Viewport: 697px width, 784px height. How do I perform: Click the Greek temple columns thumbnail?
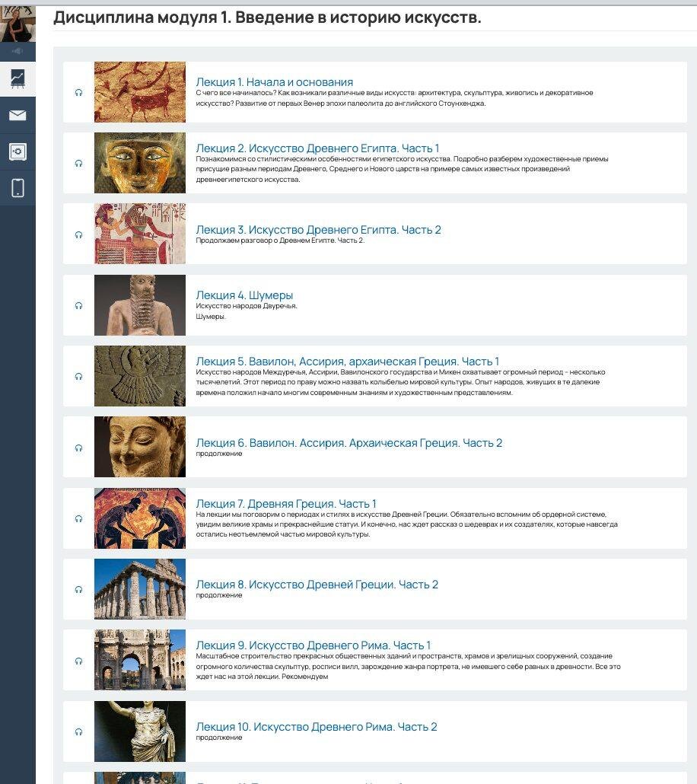(140, 589)
